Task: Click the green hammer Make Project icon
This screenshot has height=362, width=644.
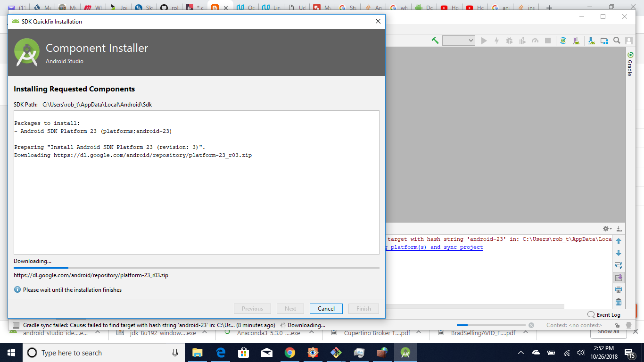Action: pyautogui.click(x=435, y=41)
